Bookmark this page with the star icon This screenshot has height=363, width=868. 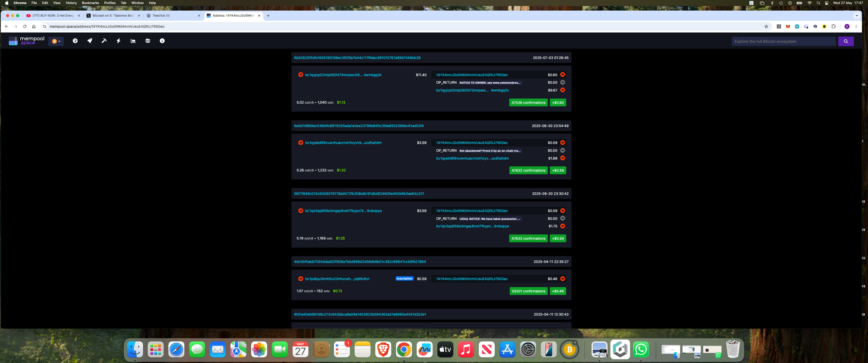pyautogui.click(x=766, y=26)
